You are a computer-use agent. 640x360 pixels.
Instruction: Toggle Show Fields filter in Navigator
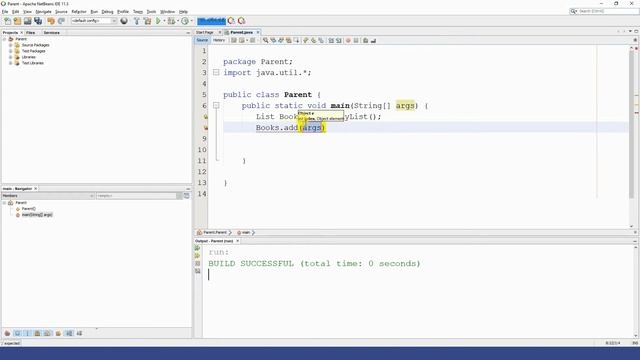point(18,333)
